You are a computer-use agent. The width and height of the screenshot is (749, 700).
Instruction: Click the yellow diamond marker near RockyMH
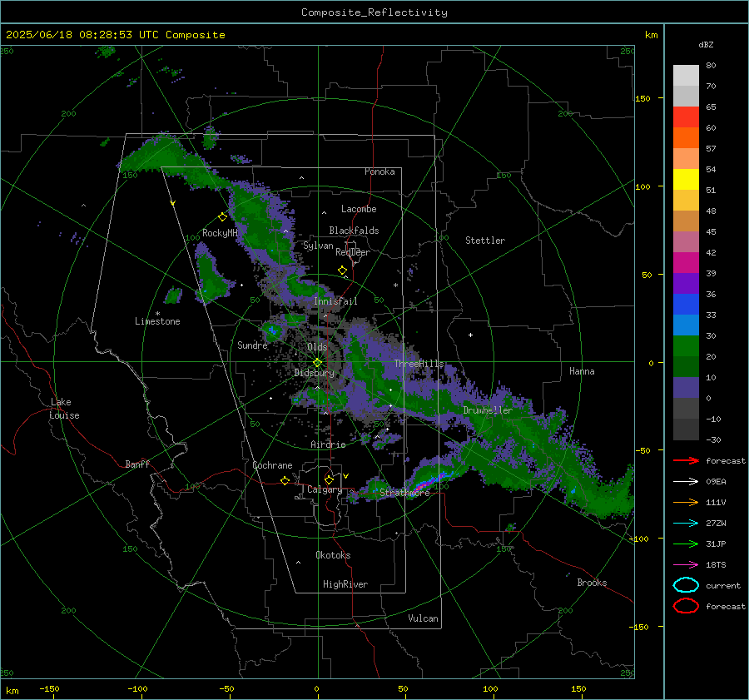222,217
